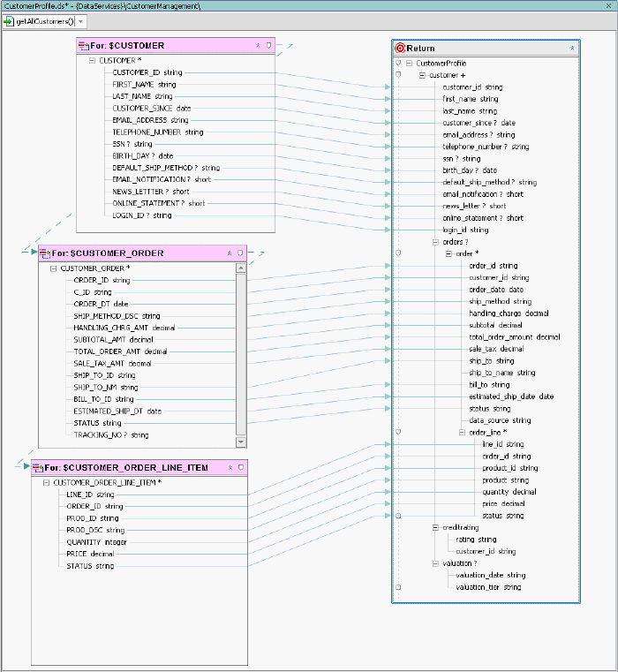
Task: Collapse the CUSTOMER_ORDER * tree node
Action: [x=53, y=268]
